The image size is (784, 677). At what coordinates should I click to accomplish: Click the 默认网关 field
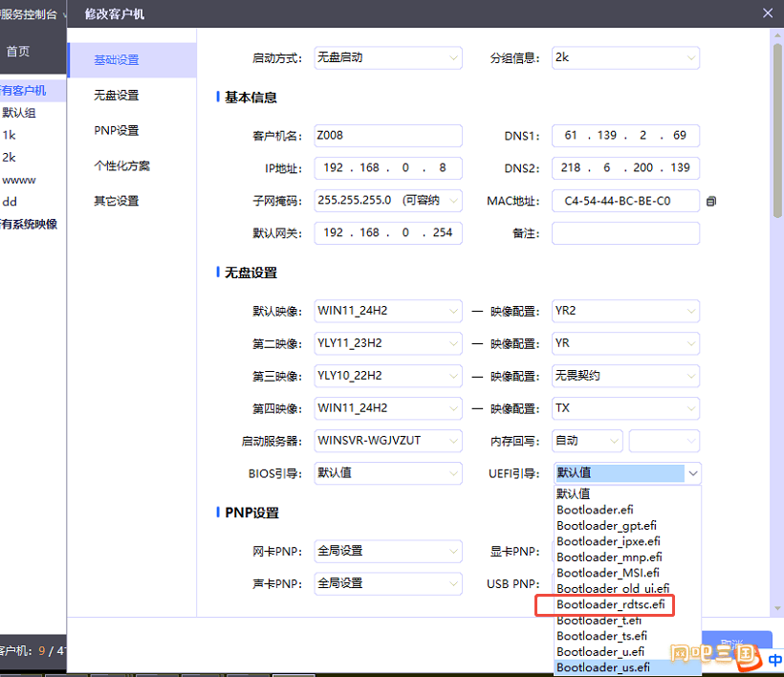[388, 233]
